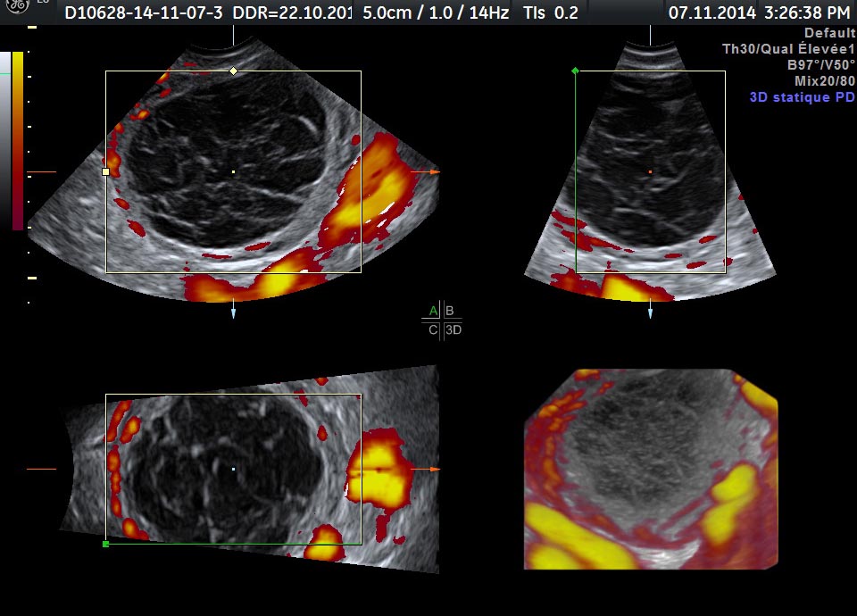The height and width of the screenshot is (616, 857).
Task: Click the yellow square handle on plane A box
Action: [105, 171]
